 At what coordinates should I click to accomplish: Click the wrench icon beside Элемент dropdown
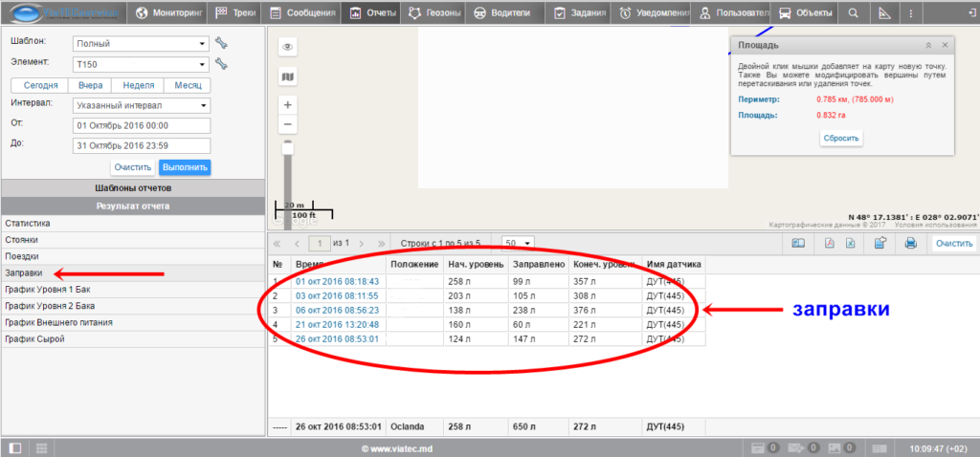pos(221,64)
